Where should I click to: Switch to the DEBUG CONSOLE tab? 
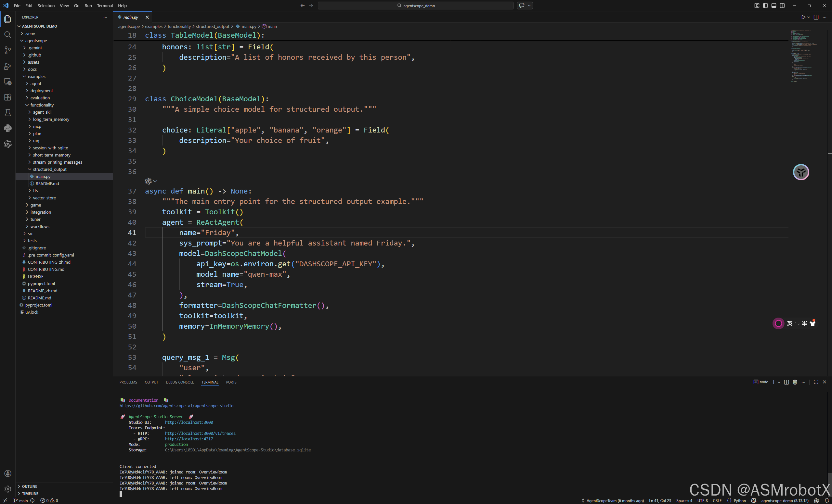(180, 382)
